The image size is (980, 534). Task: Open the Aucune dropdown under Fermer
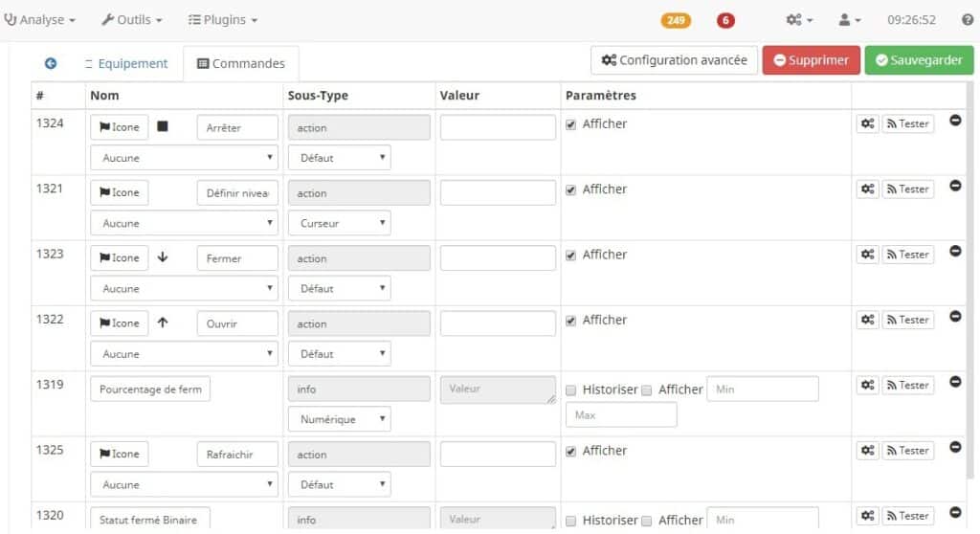(x=184, y=288)
